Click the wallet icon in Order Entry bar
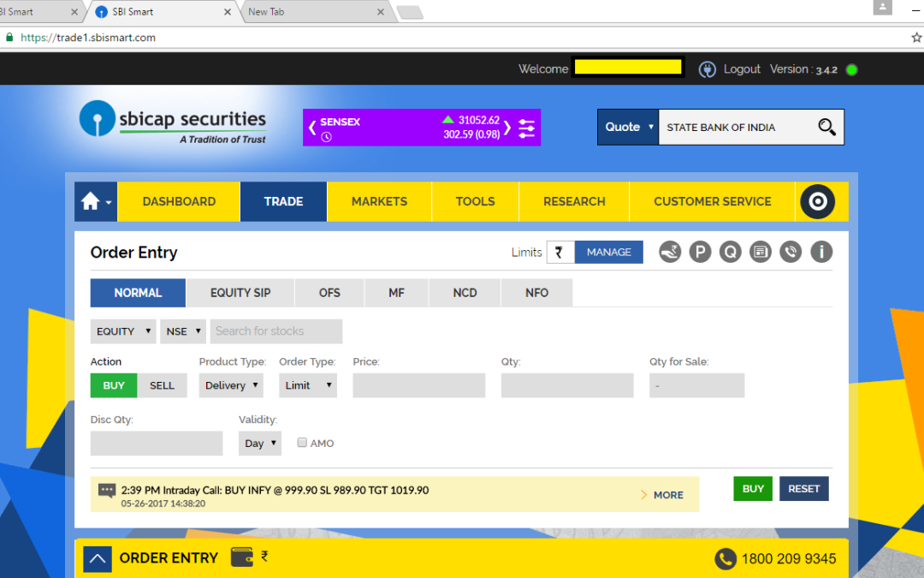Viewport: 924px width, 578px height. [241, 557]
